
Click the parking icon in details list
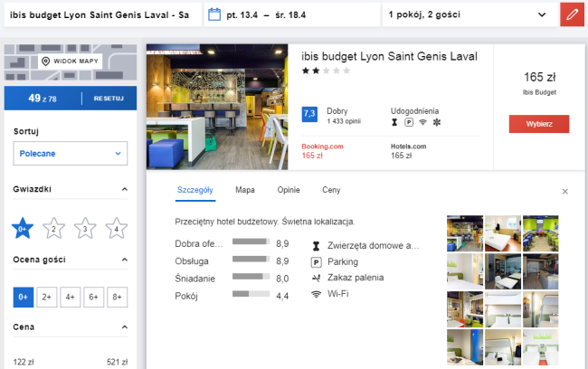(x=316, y=261)
